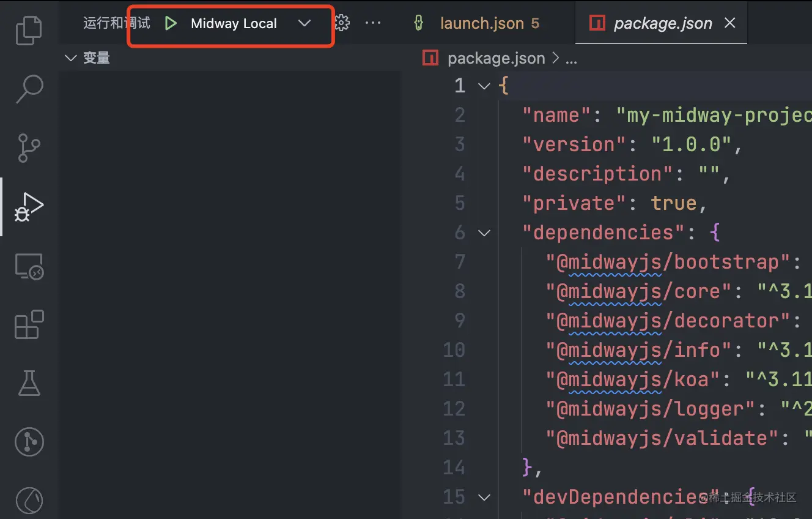Click "@midwayjs/decorator" dependency name
This screenshot has height=519, width=812.
(668, 321)
